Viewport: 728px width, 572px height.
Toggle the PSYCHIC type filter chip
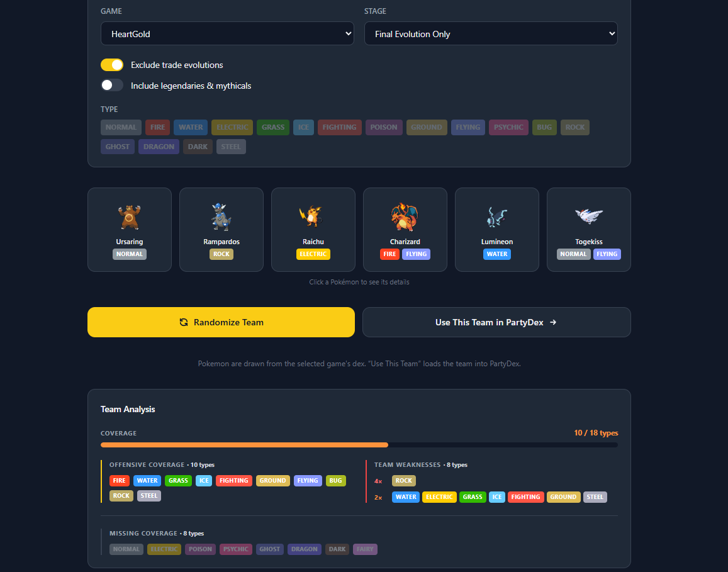point(508,127)
